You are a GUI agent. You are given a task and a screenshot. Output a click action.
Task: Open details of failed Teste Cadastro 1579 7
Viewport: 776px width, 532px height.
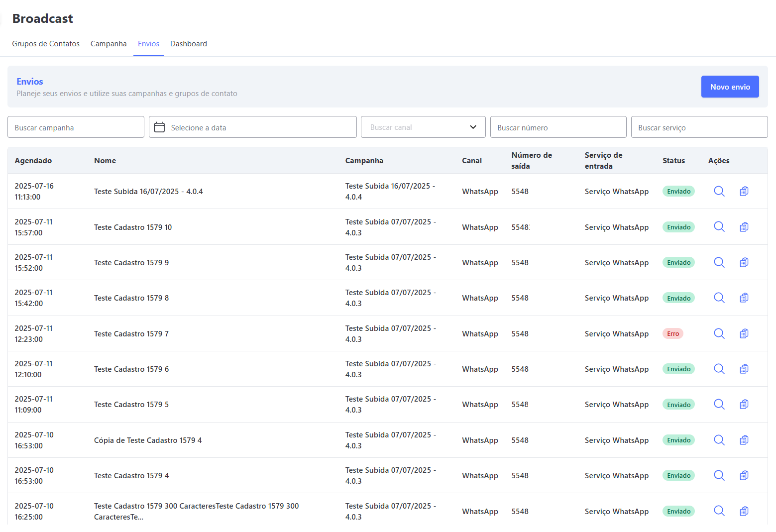[719, 333]
